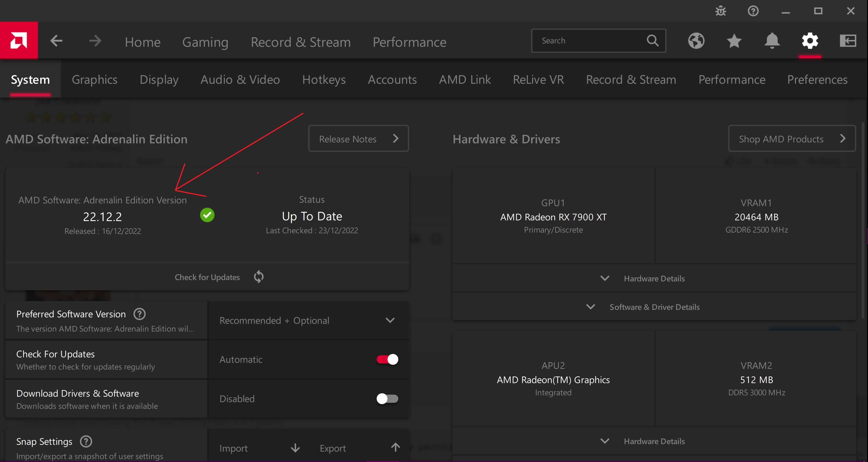This screenshot has height=462, width=868.
Task: Open the Home menu
Action: tap(142, 42)
